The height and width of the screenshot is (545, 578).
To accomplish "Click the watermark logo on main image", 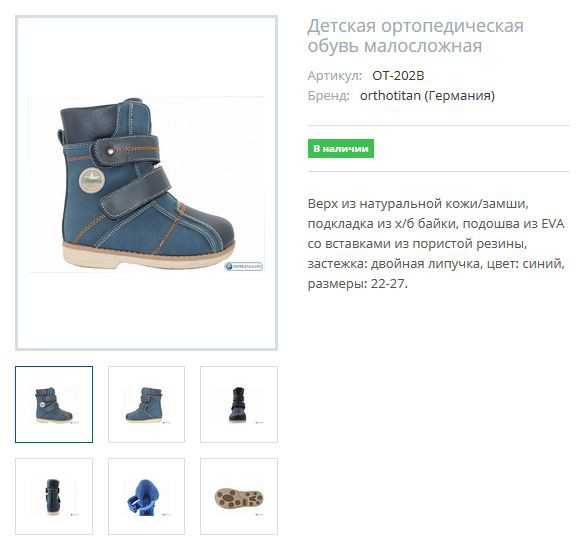I will pos(244,266).
